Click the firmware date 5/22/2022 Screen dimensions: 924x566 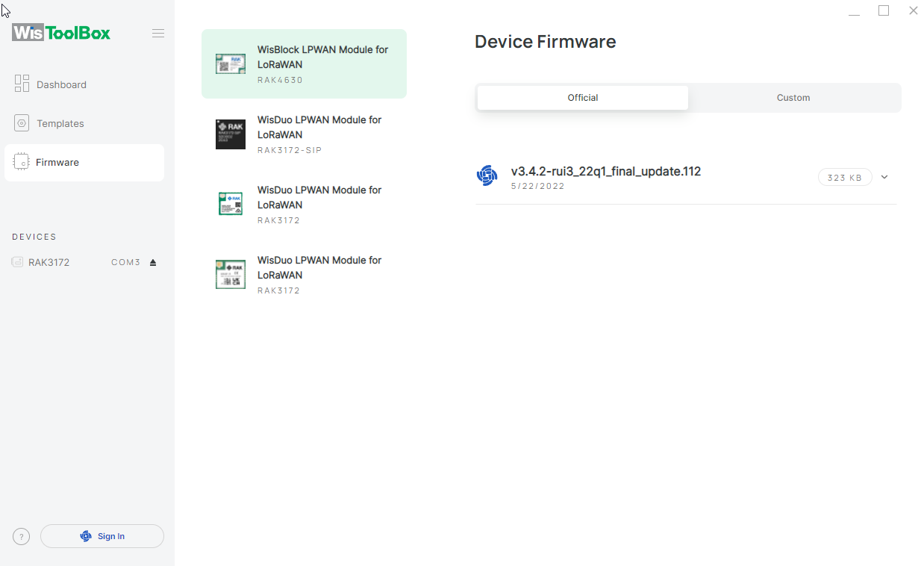(537, 187)
